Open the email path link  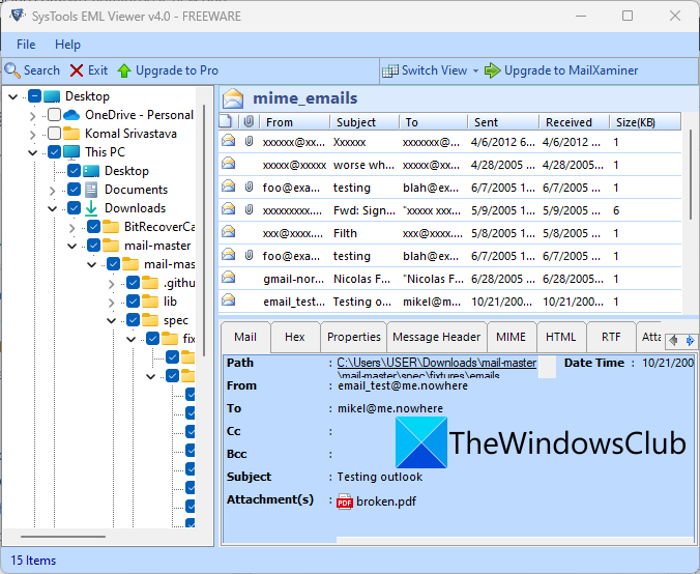(437, 368)
